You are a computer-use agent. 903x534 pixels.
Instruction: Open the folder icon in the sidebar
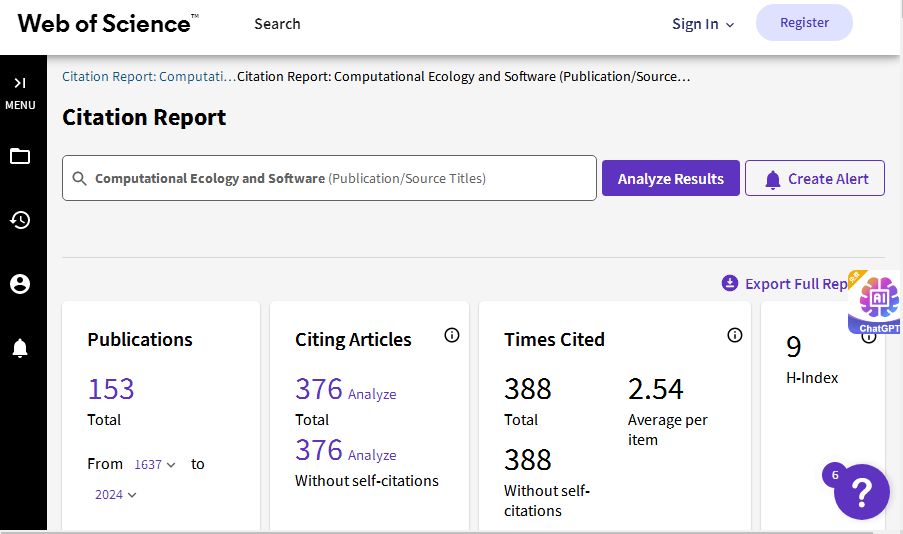(x=20, y=156)
